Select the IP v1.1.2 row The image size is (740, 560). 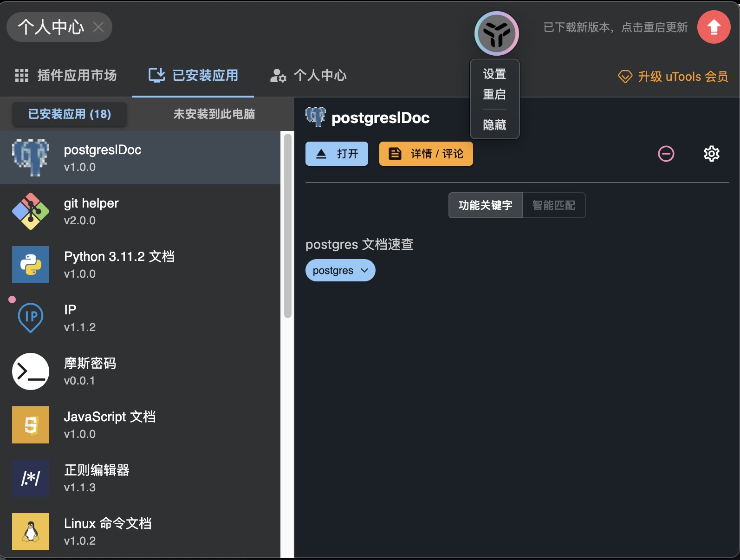tap(140, 318)
